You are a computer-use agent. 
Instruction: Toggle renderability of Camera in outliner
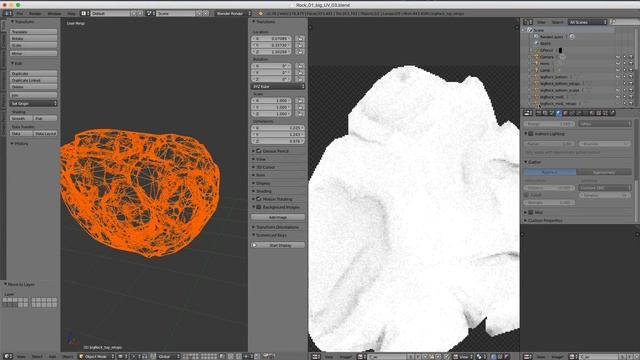631,57
